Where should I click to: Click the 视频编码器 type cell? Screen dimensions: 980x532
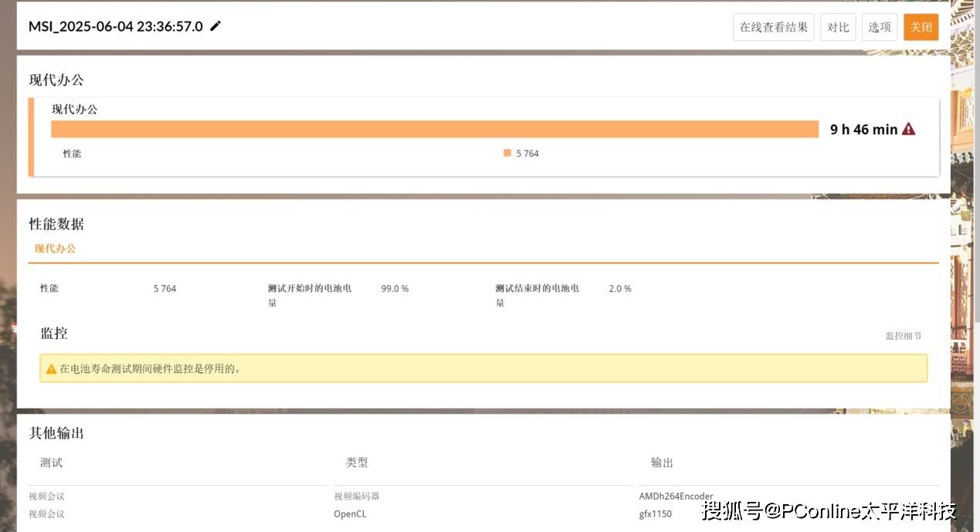(x=356, y=496)
